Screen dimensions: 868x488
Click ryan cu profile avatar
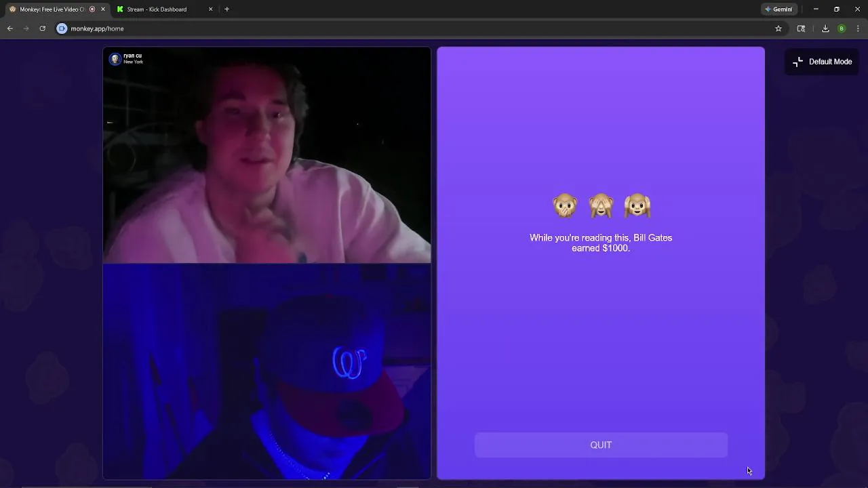115,59
